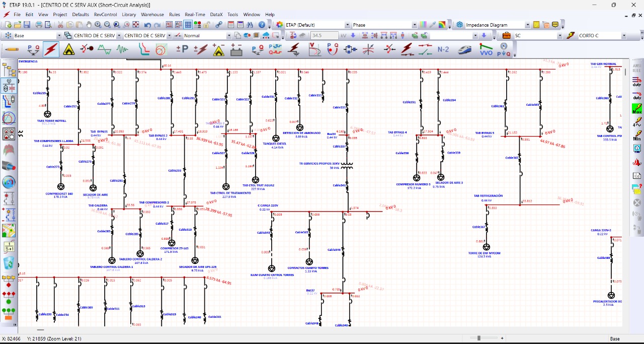Viewport: 644px width, 344px height.
Task: Toggle the grid display button
Action: click(188, 25)
